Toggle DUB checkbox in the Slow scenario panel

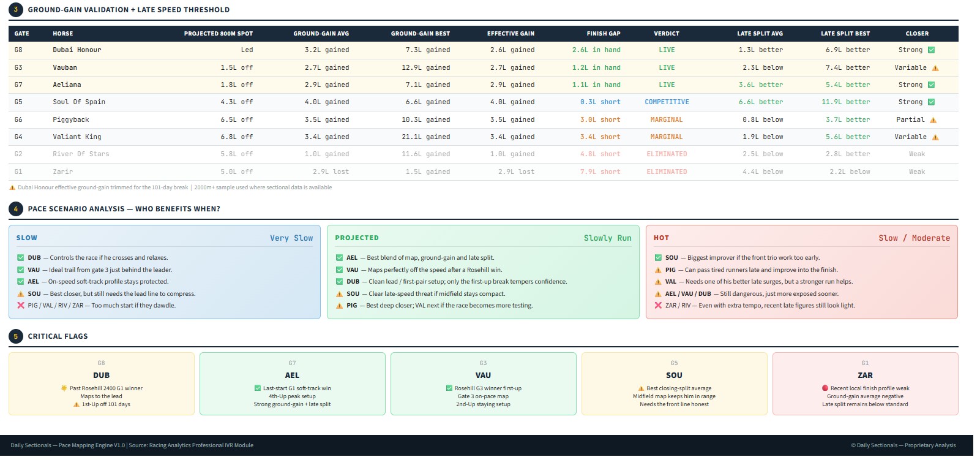21,258
